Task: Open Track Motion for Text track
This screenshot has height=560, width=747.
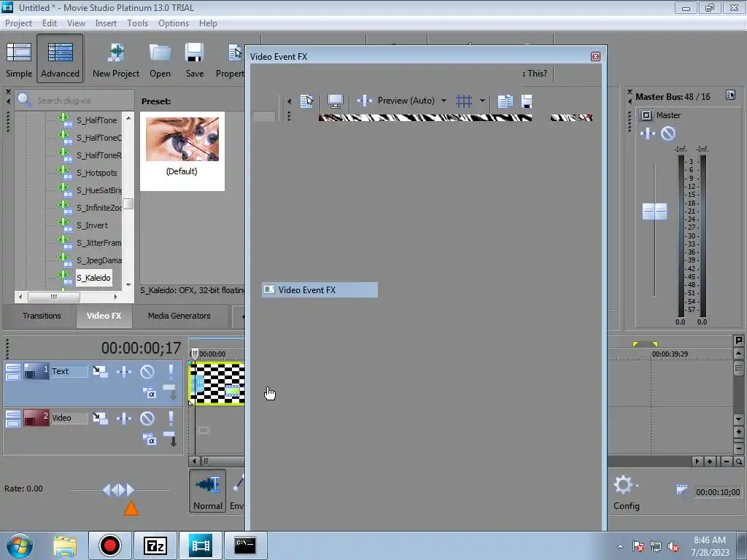Action: click(100, 371)
